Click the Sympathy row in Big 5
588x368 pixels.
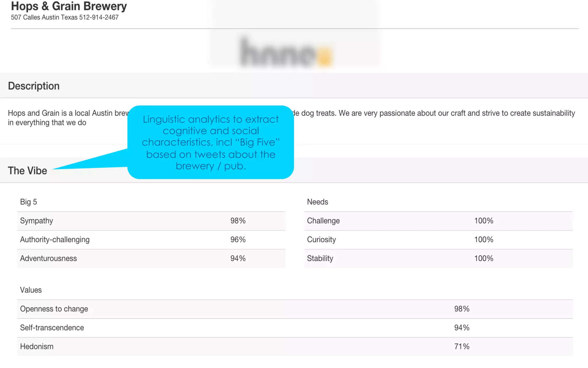pos(151,221)
